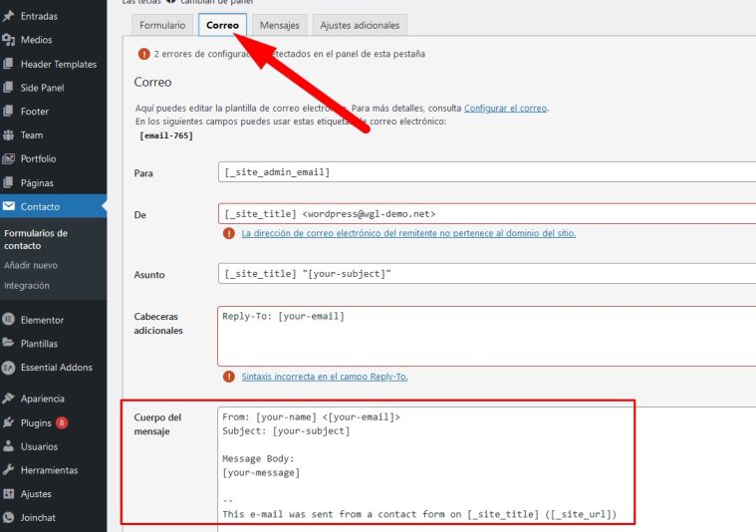The width and height of the screenshot is (756, 532).
Task: Open the Mensajes tab
Action: [x=279, y=24]
